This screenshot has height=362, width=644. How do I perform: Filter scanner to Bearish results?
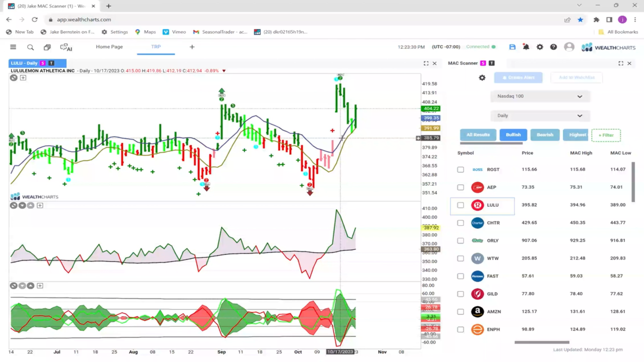pyautogui.click(x=545, y=135)
